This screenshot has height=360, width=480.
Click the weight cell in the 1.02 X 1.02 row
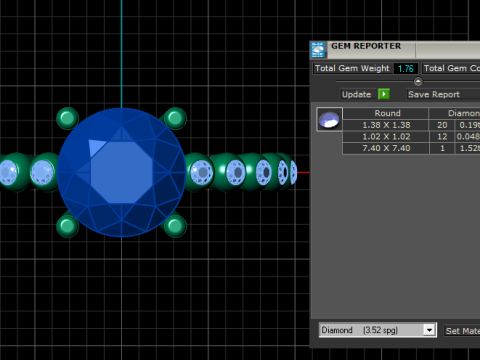coord(468,137)
